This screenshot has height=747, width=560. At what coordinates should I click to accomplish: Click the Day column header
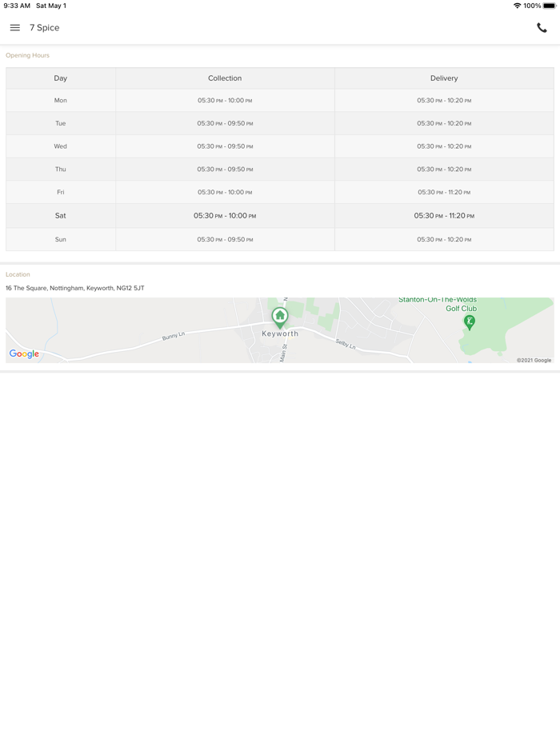(61, 78)
